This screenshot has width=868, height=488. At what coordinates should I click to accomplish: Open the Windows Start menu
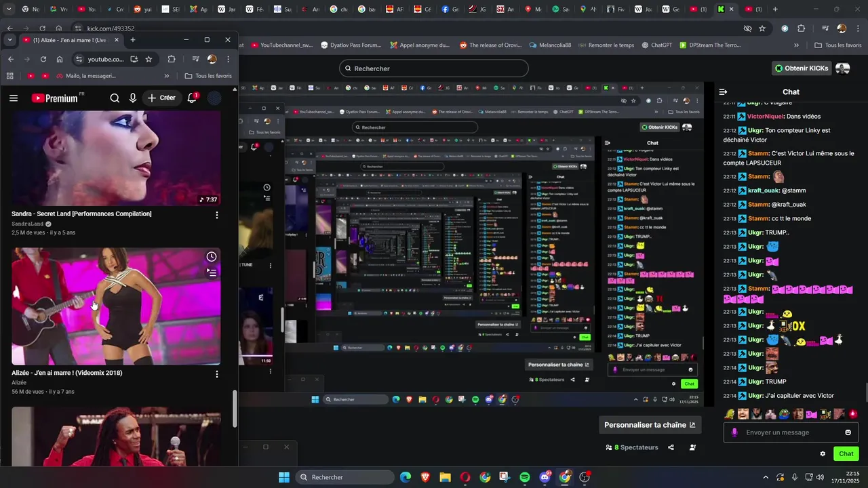point(284,477)
